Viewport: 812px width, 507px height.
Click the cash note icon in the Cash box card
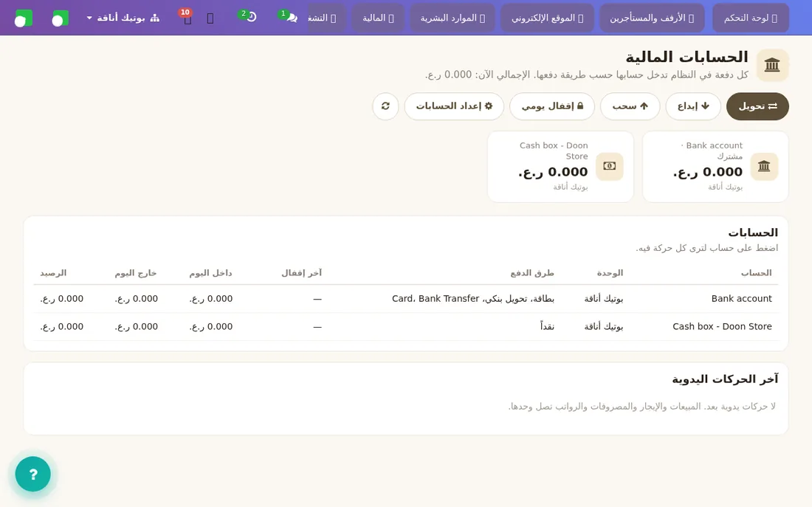click(x=610, y=166)
